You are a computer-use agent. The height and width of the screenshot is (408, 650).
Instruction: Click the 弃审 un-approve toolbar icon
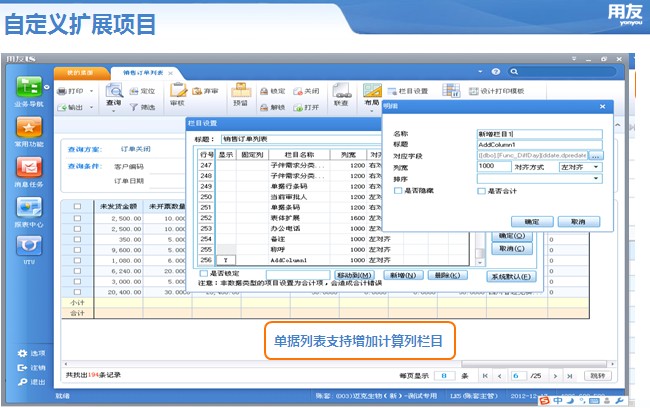coord(197,91)
